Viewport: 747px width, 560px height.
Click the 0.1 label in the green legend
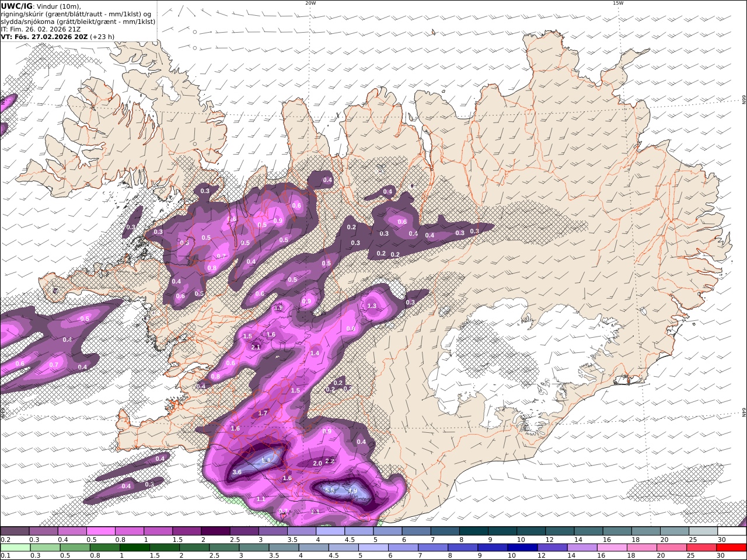click(x=5, y=555)
